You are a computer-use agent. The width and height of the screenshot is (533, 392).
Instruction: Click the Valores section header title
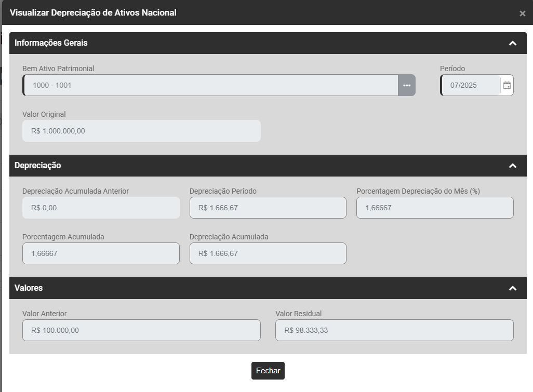(x=29, y=288)
